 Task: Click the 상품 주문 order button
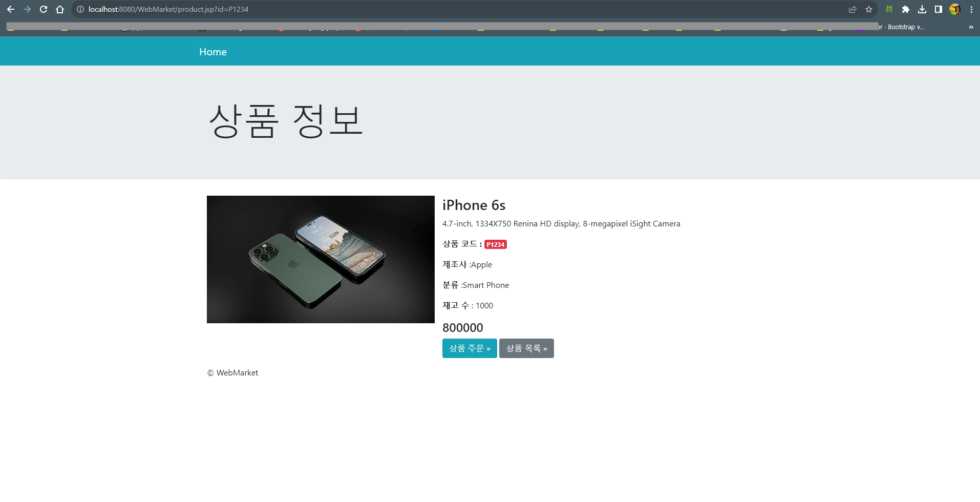click(x=470, y=348)
